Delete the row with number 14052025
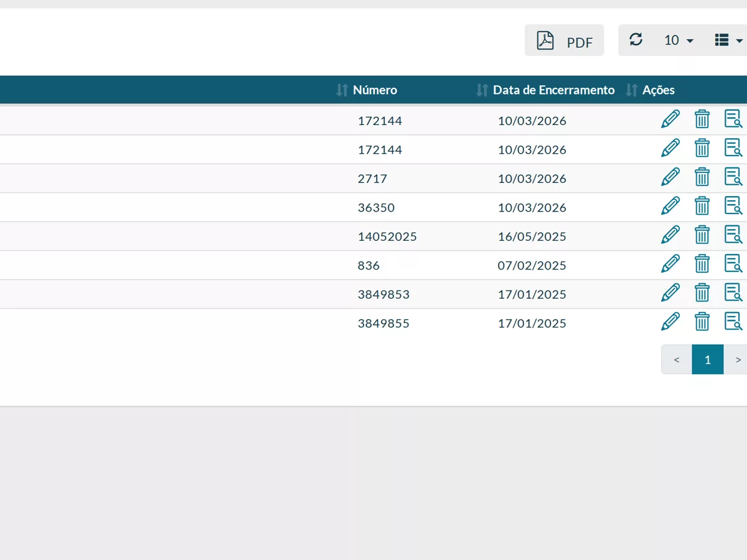Image resolution: width=747 pixels, height=560 pixels. (702, 235)
